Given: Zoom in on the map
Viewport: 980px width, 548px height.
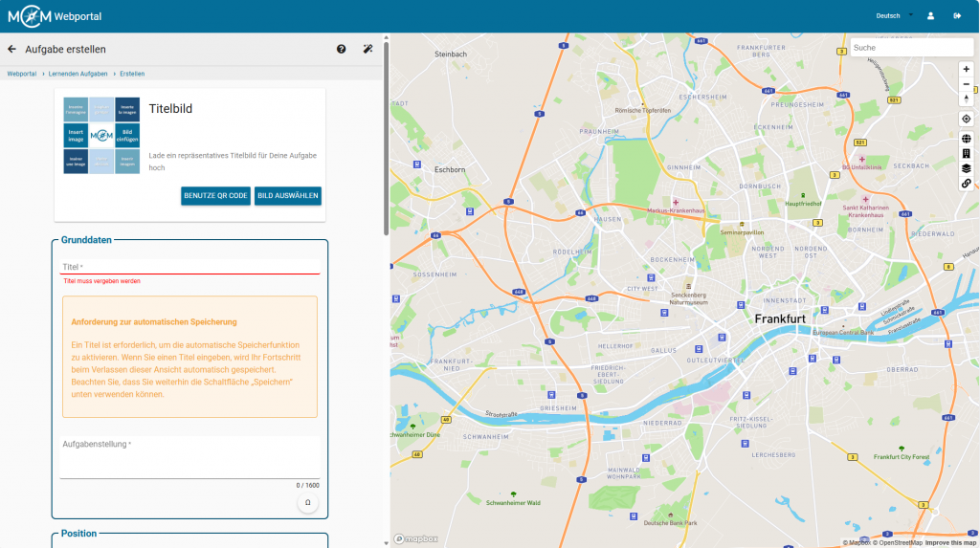Looking at the screenshot, I should (966, 69).
